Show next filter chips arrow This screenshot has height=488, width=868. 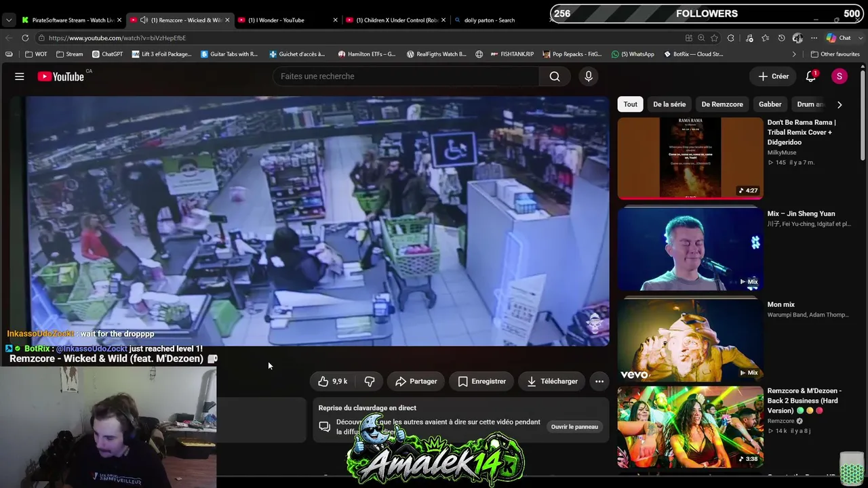coord(840,104)
